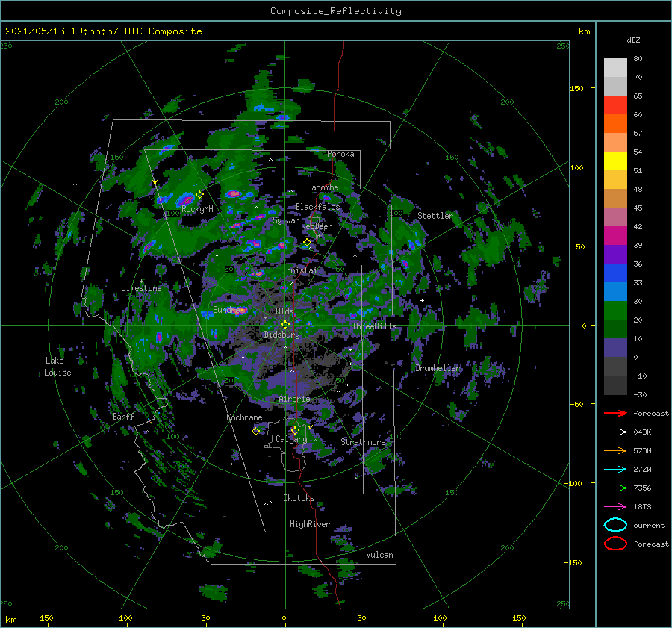The image size is (672, 628).
Task: Click the Ponoka city label
Action: click(x=340, y=154)
